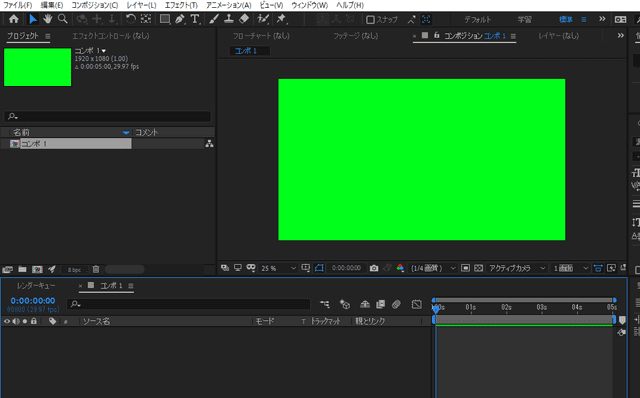Open the ビュー(V) menu
This screenshot has width=640, height=398.
(x=271, y=5)
